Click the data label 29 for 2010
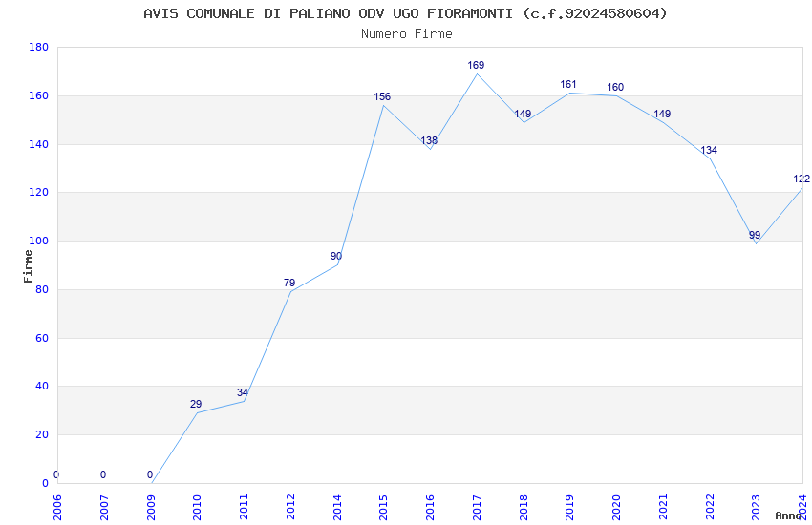 [x=196, y=404]
